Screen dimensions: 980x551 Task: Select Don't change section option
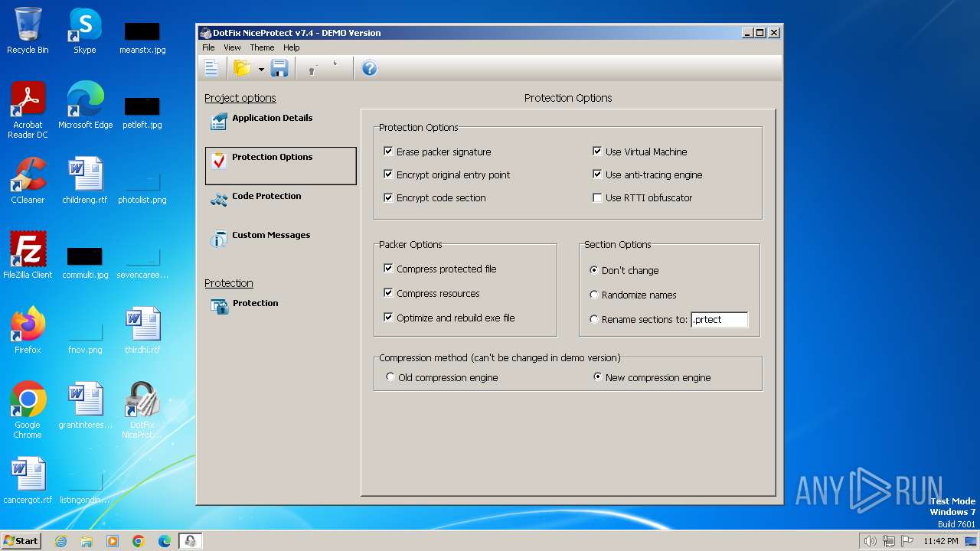[x=594, y=270]
